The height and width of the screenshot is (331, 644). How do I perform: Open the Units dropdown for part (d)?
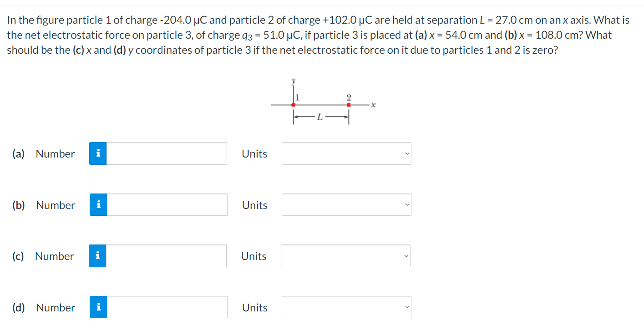[346, 307]
